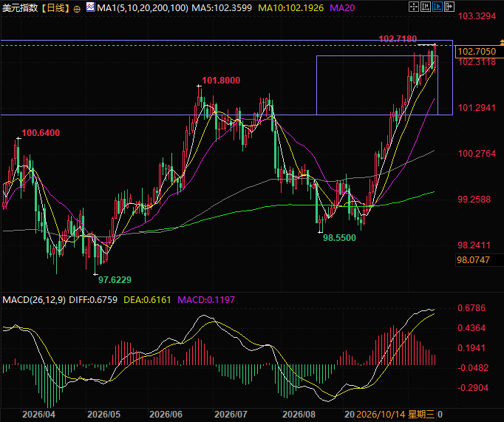504x422 pixels.
Task: Click the -0.2904 MACD axis value
Action: (473, 387)
